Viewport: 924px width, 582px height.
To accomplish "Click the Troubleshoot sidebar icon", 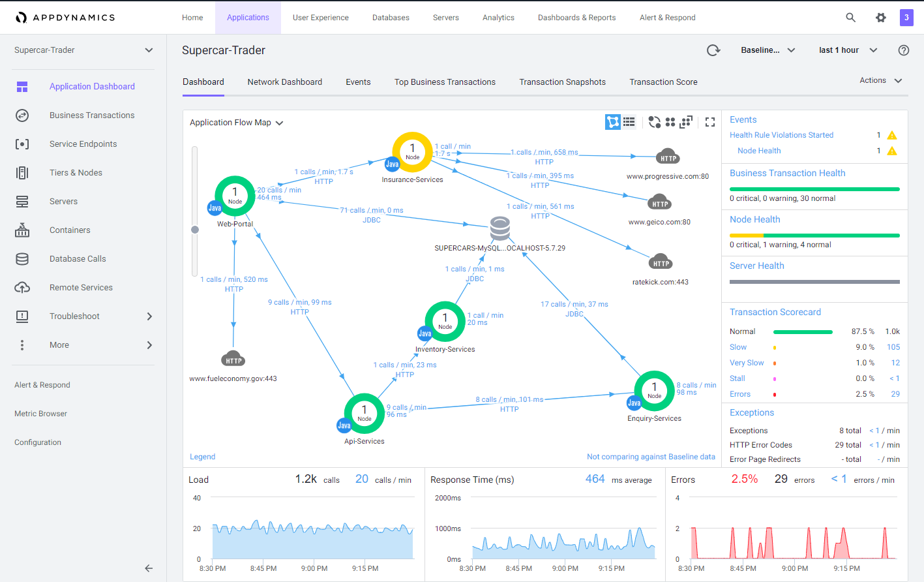I will [22, 316].
